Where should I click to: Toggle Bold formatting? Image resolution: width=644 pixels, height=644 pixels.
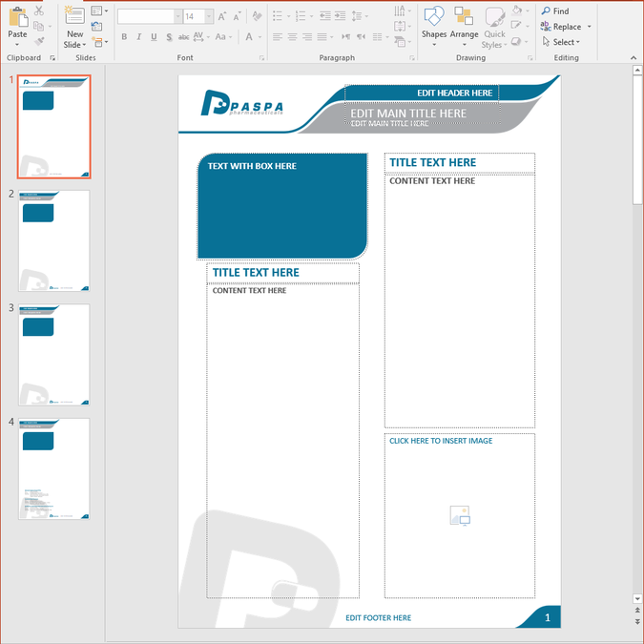[124, 37]
